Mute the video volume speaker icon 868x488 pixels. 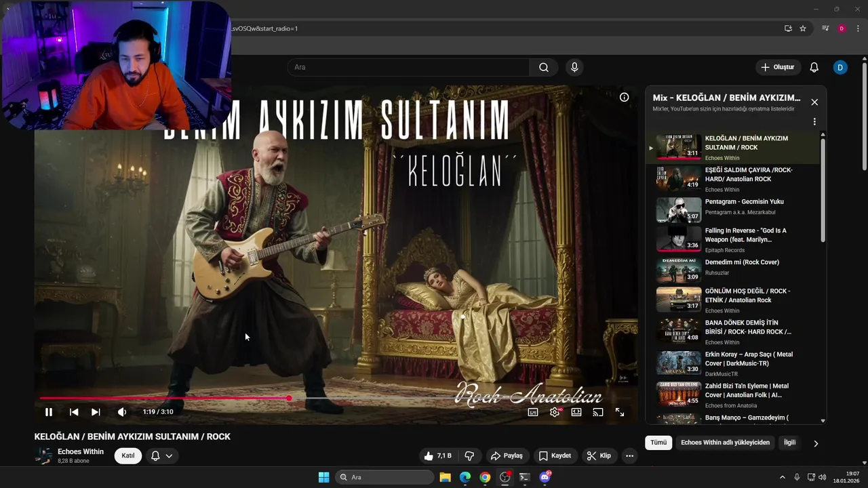click(x=122, y=411)
